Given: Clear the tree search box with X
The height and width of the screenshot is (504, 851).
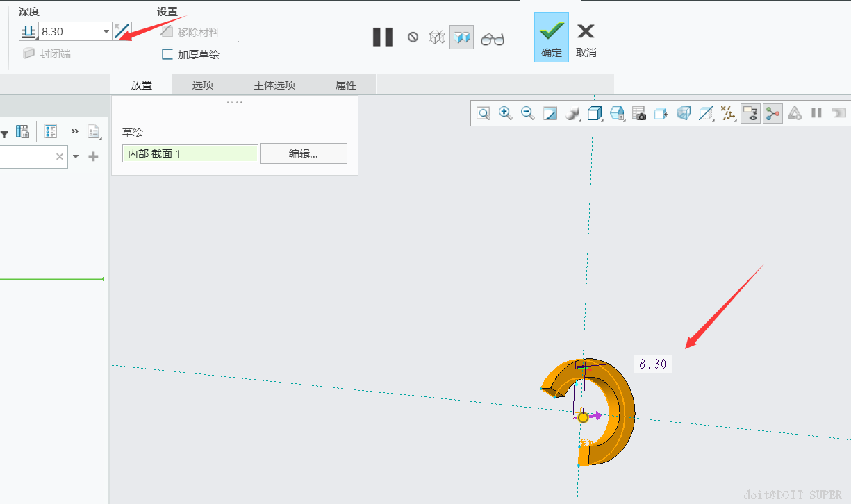Looking at the screenshot, I should tap(60, 157).
